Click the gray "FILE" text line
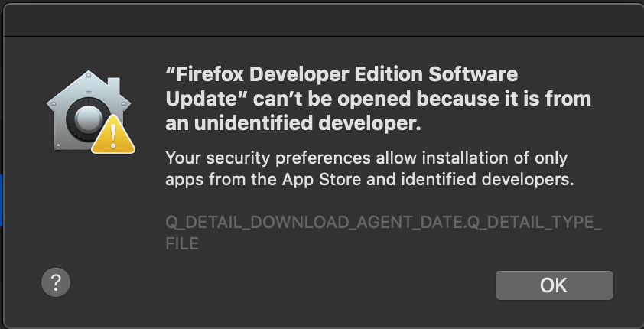The width and height of the screenshot is (644, 329). click(182, 243)
